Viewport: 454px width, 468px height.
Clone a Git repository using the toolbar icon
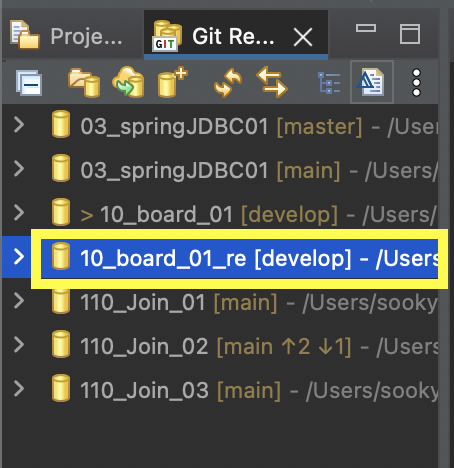pyautogui.click(x=129, y=82)
